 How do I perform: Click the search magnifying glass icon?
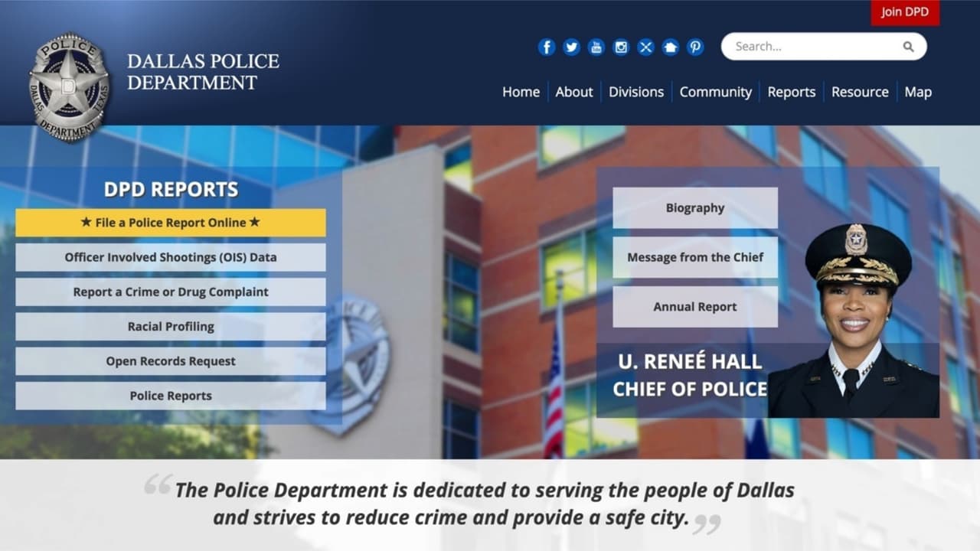click(908, 46)
